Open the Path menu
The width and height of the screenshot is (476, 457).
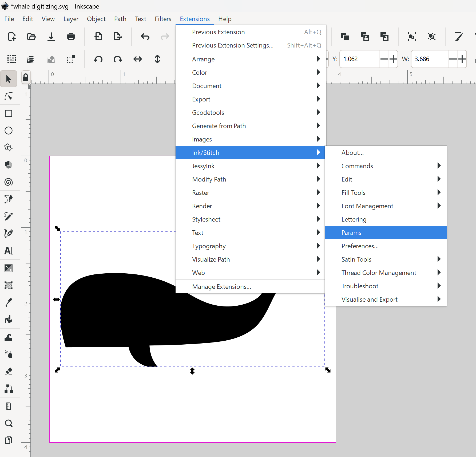120,19
